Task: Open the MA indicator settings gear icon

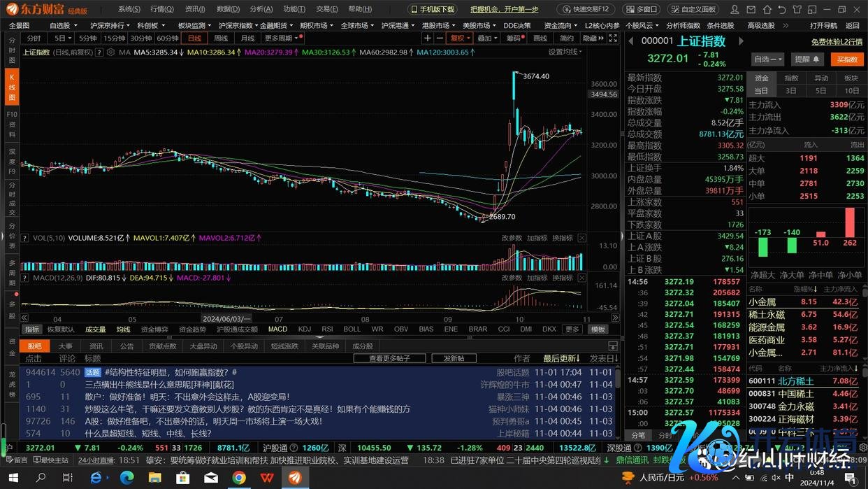Action: click(x=110, y=52)
